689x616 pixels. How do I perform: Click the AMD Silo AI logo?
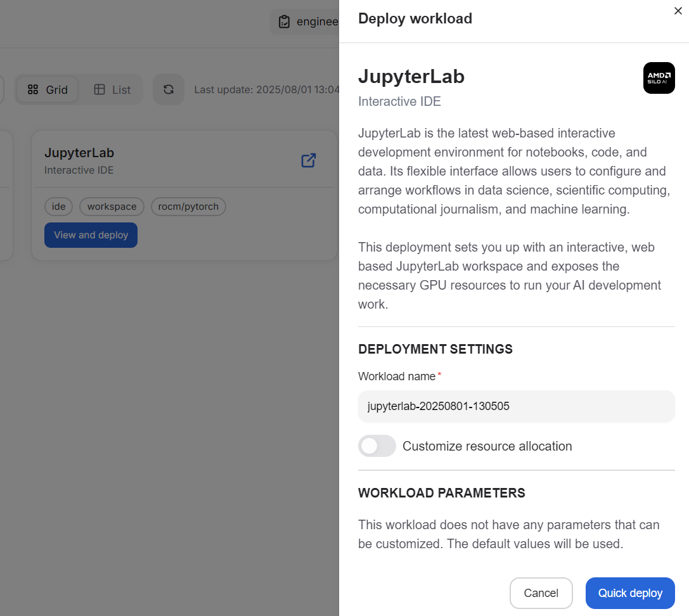[x=659, y=77]
